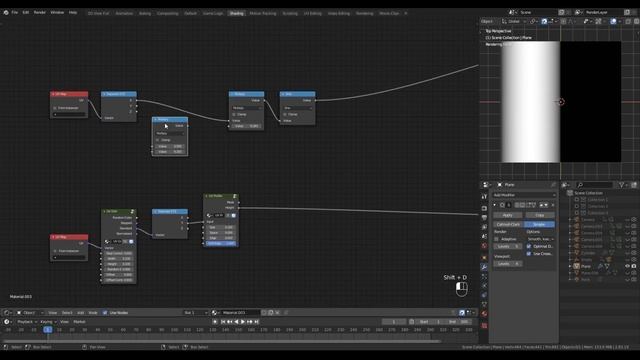Open the Tool properties tab
The width and height of the screenshot is (640, 360).
pos(484,197)
